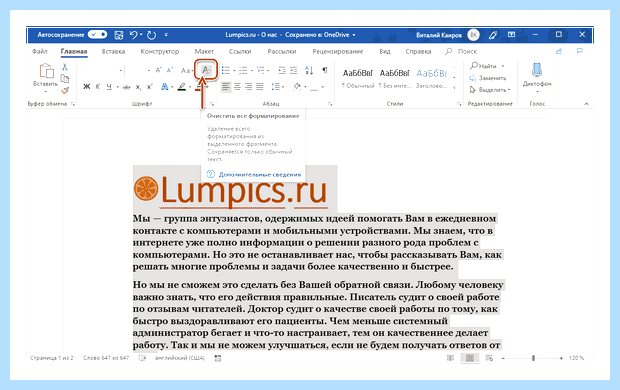This screenshot has height=390, width=620.
Task: Click the Increase Indent icon
Action: [x=293, y=70]
